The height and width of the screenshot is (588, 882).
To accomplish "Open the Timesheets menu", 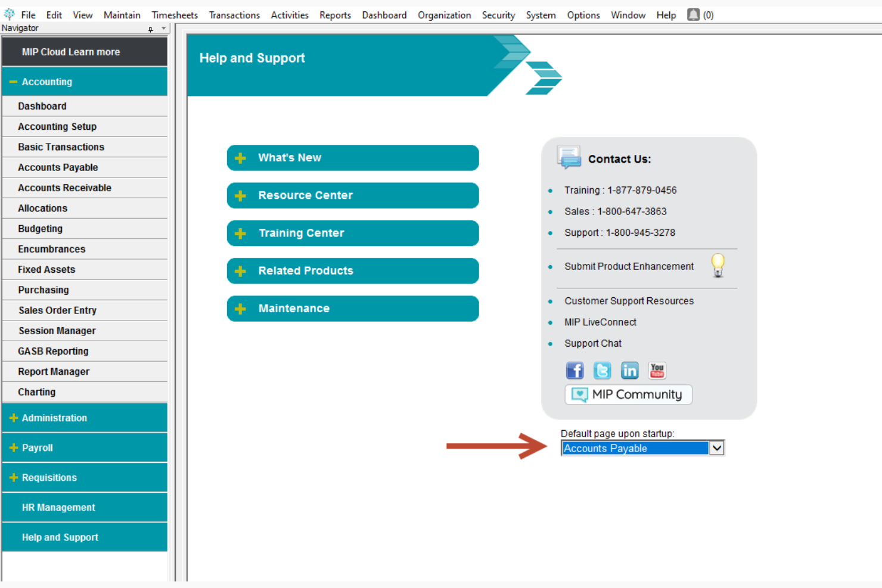I will click(x=175, y=15).
